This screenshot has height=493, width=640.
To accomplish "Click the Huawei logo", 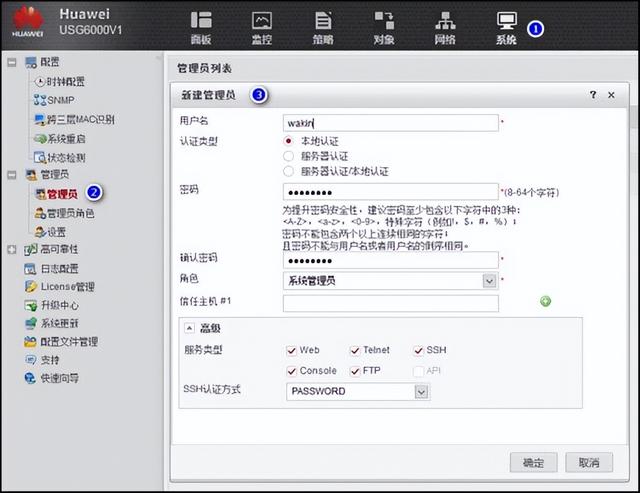I will [27, 21].
